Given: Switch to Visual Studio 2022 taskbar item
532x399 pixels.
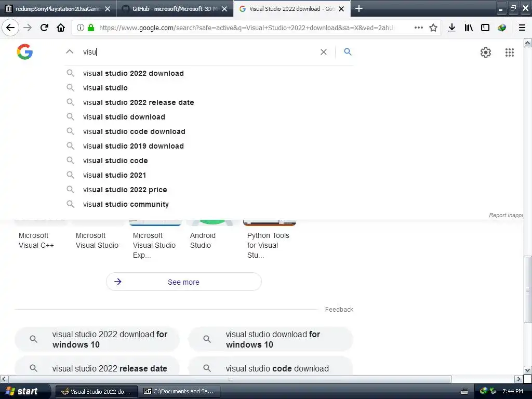Looking at the screenshot, I should point(96,392).
